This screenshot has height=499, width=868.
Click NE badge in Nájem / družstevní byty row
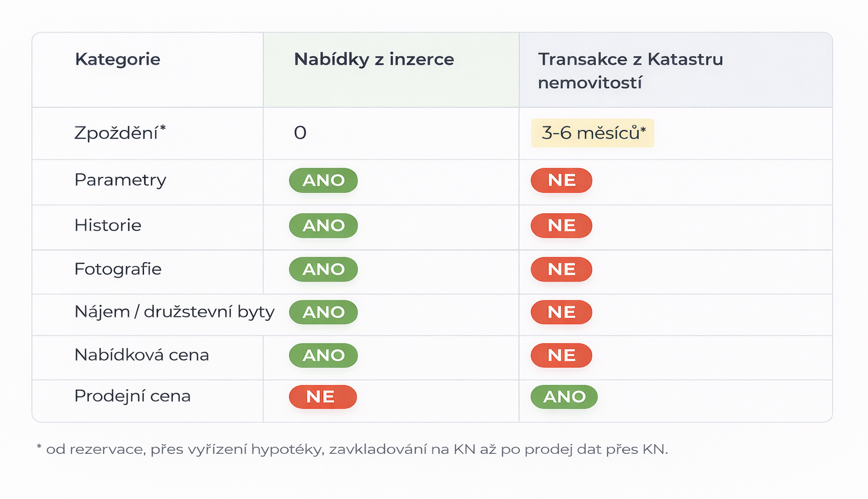tap(561, 312)
